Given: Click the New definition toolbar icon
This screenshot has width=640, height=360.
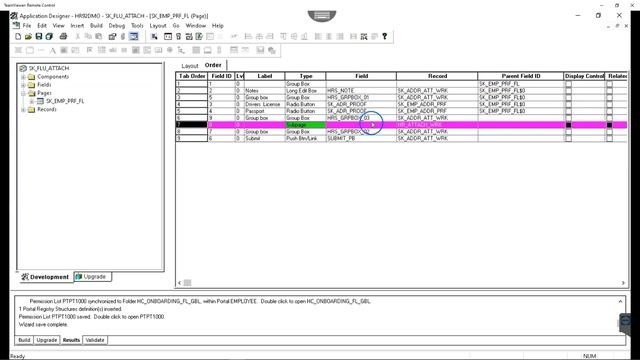Looking at the screenshot, I should (x=18, y=37).
